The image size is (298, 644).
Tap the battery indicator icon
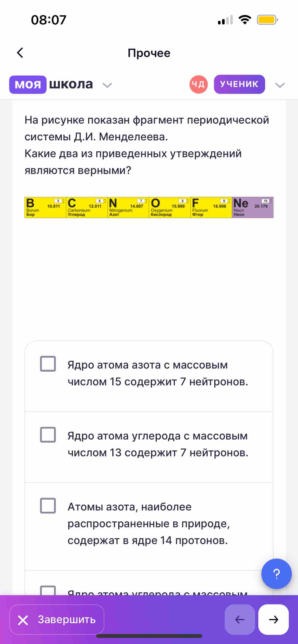coord(267,20)
